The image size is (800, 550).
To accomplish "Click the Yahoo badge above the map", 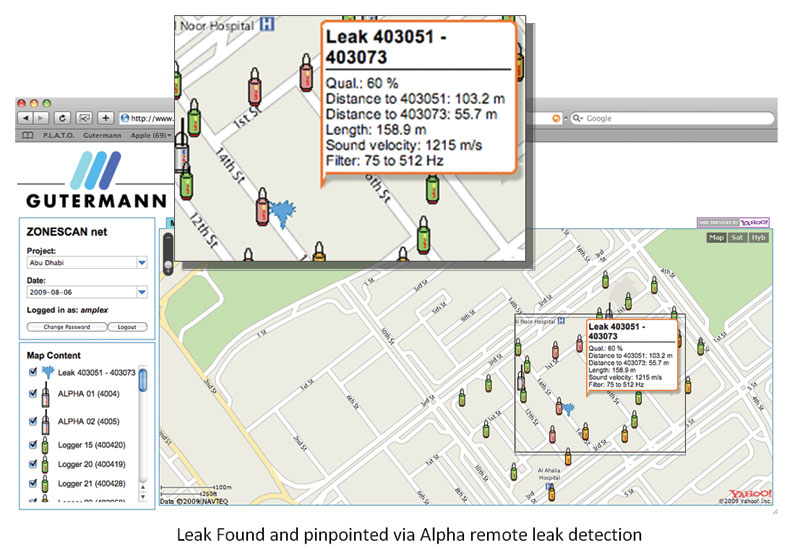I will 733,223.
